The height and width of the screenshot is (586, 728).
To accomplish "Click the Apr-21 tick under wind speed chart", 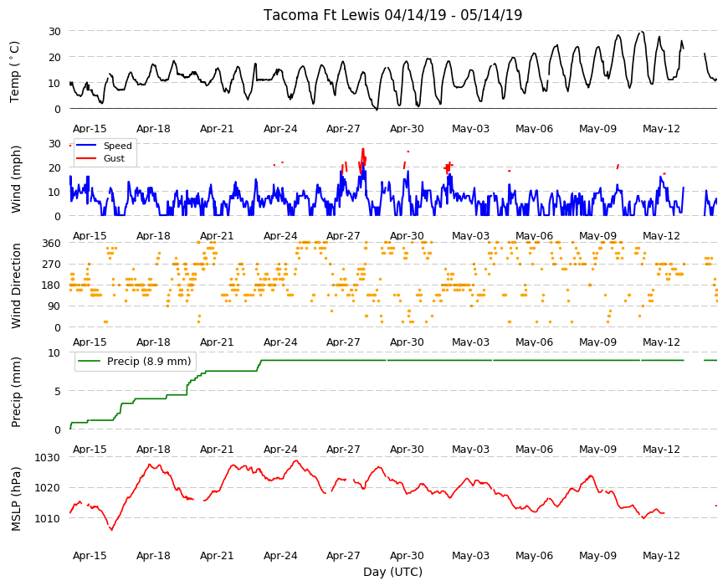I will click(x=217, y=235).
